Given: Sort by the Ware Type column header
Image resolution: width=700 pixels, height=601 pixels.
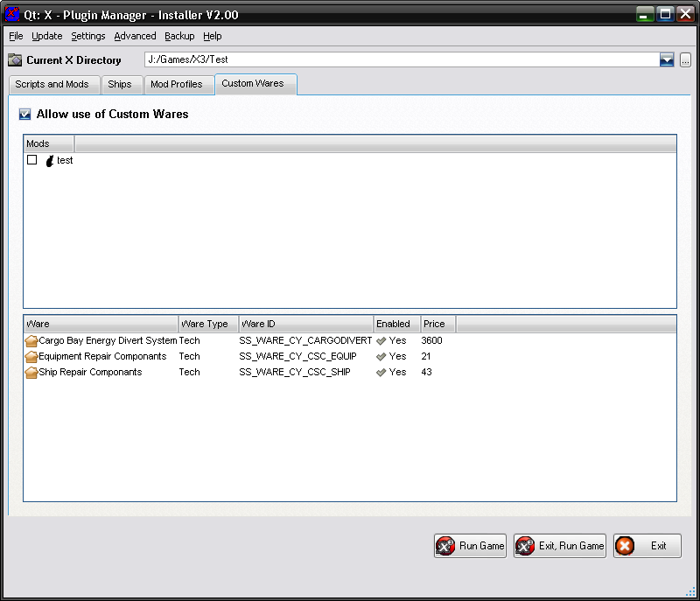Looking at the screenshot, I should pos(208,324).
